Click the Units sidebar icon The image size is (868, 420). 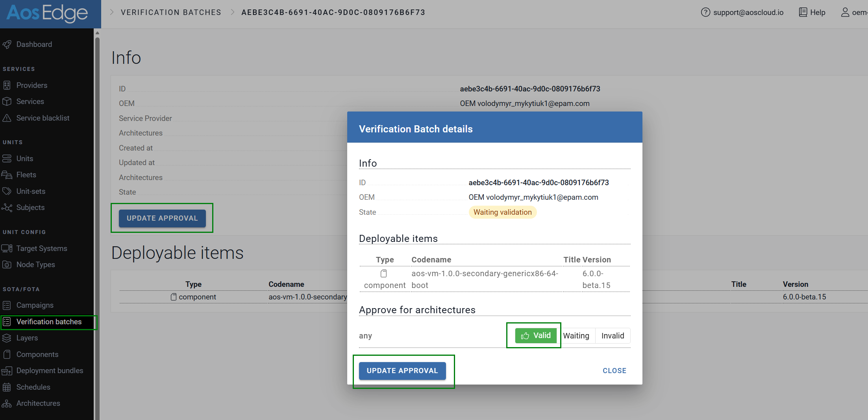click(x=7, y=158)
